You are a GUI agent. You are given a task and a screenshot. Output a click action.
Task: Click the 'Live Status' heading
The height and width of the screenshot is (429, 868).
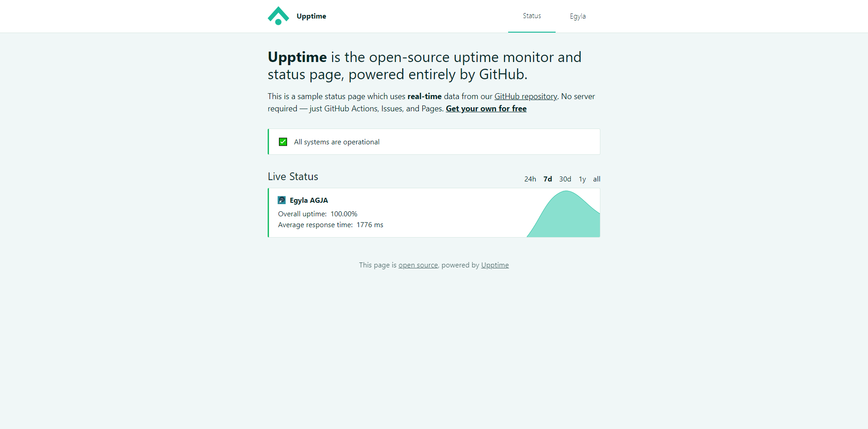(x=293, y=176)
